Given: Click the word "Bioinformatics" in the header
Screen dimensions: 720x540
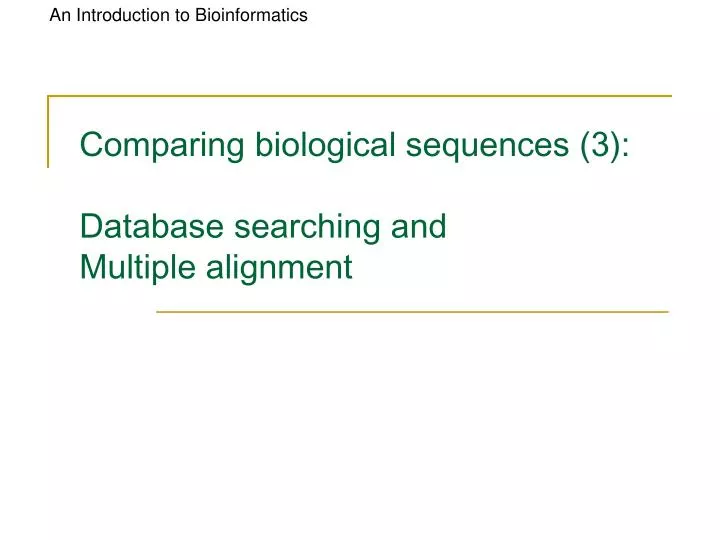Looking at the screenshot, I should [252, 15].
